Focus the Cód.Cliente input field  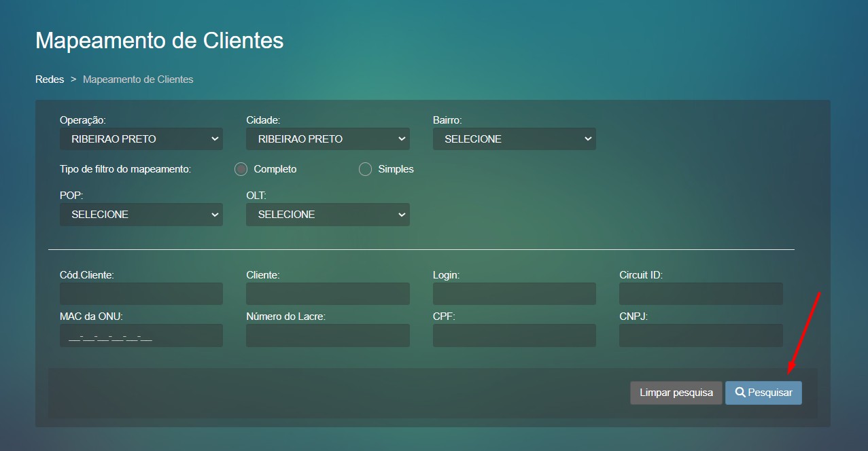141,293
